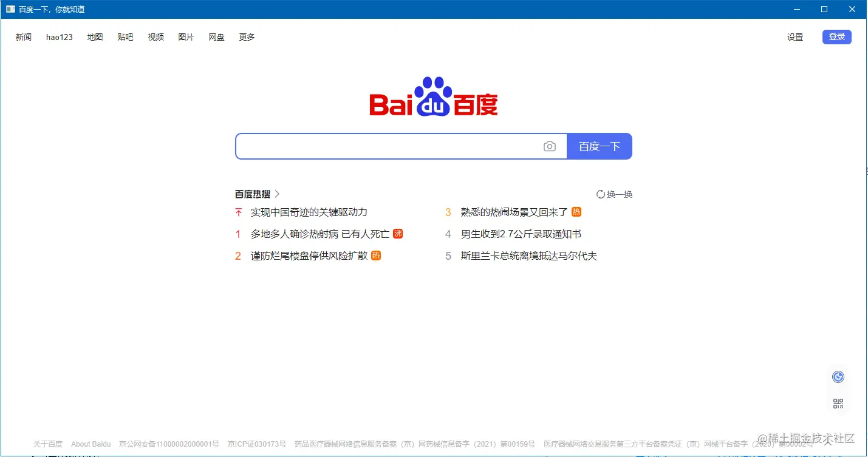Expand 百度热搜 with the chevron arrow

coord(277,194)
